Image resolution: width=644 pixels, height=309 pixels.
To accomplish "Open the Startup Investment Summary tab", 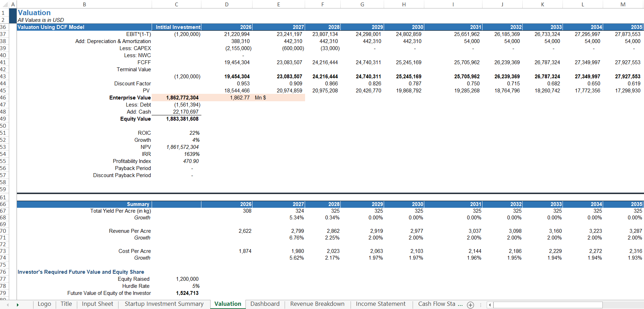I will (x=164, y=304).
